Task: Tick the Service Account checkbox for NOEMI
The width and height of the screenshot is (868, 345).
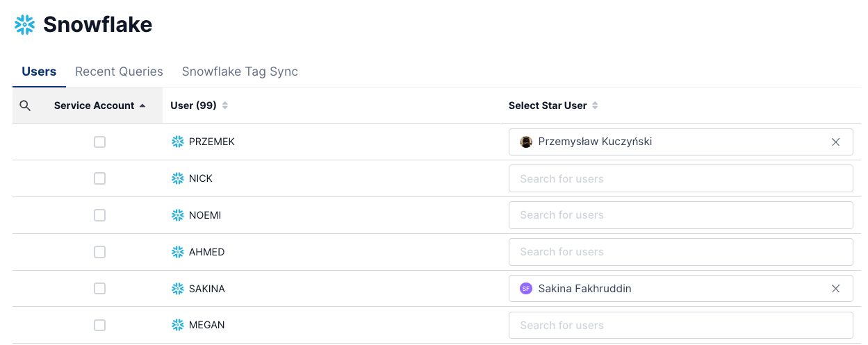Action: [x=99, y=215]
